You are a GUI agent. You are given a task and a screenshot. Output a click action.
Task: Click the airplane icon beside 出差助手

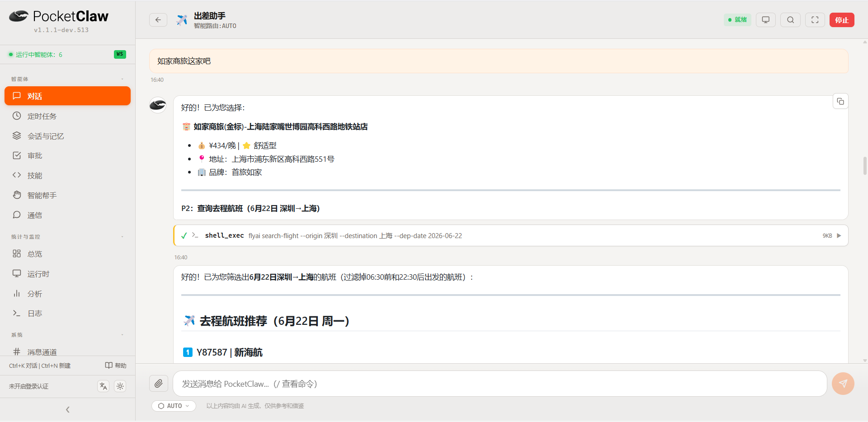coord(182,20)
